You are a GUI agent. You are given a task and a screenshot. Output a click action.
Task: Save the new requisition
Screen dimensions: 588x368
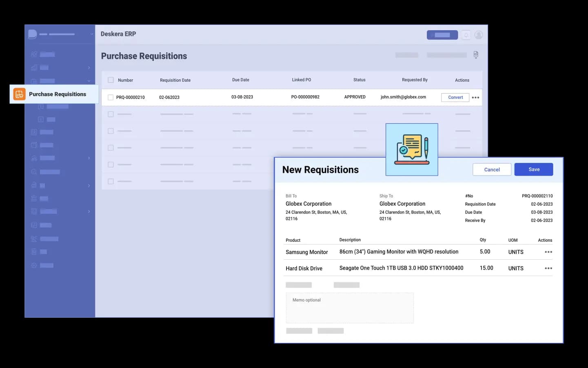click(x=533, y=170)
